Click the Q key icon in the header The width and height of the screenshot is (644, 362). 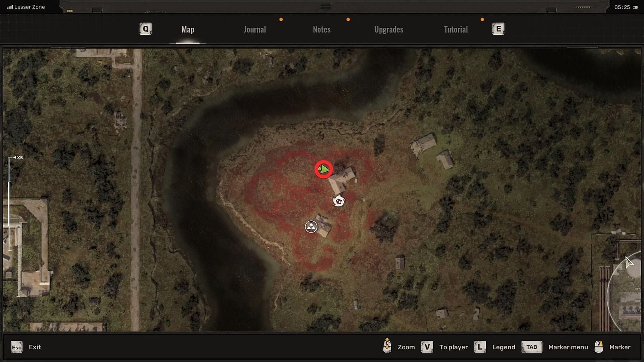coord(145,29)
